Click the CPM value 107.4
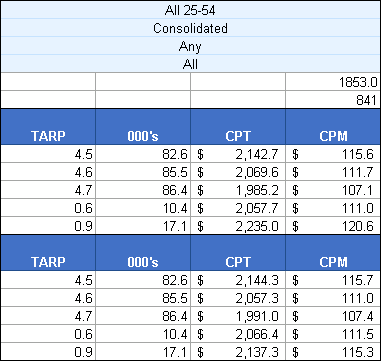This screenshot has height=361, width=381. [333, 316]
